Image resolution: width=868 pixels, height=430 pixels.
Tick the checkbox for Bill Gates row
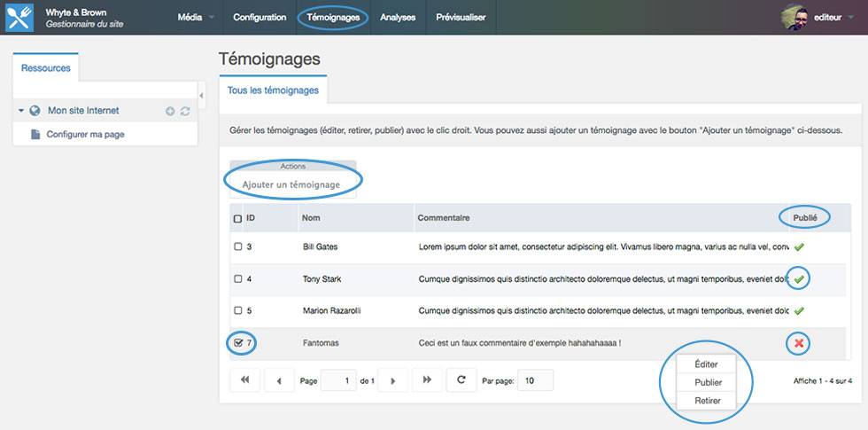click(237, 246)
